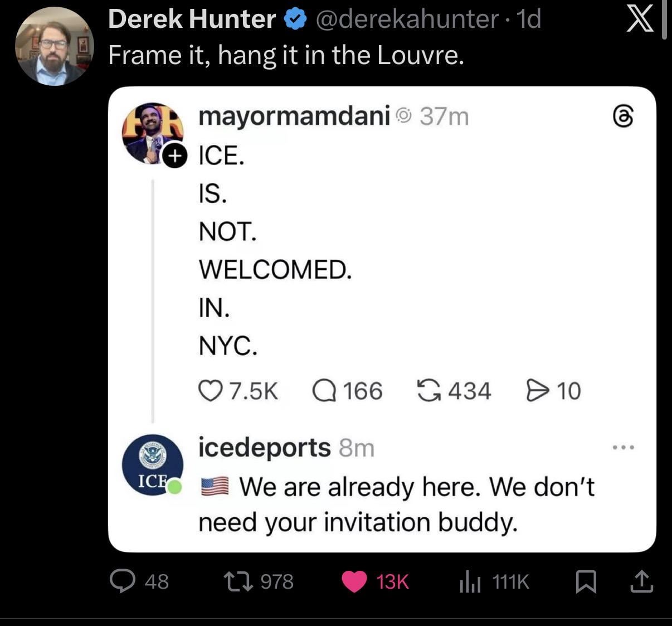Open Derek Hunter's profile picture
The image size is (672, 626).
[x=54, y=46]
